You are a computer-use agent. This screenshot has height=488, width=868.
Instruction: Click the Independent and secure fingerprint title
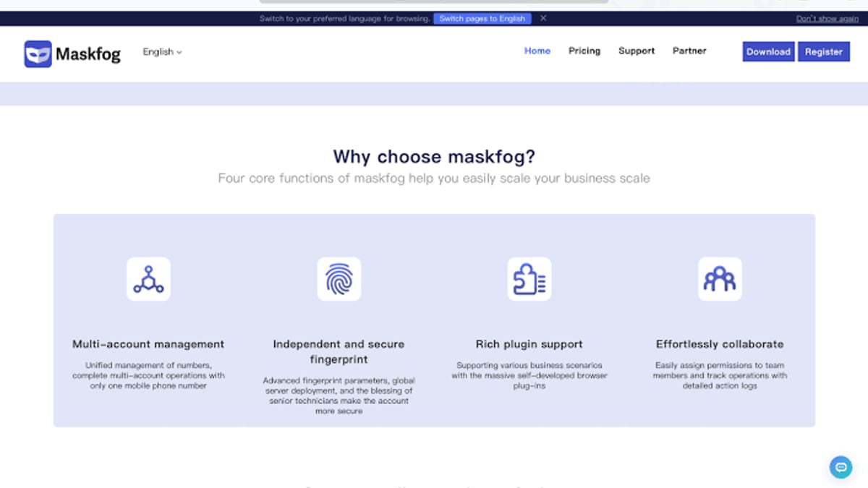(339, 352)
